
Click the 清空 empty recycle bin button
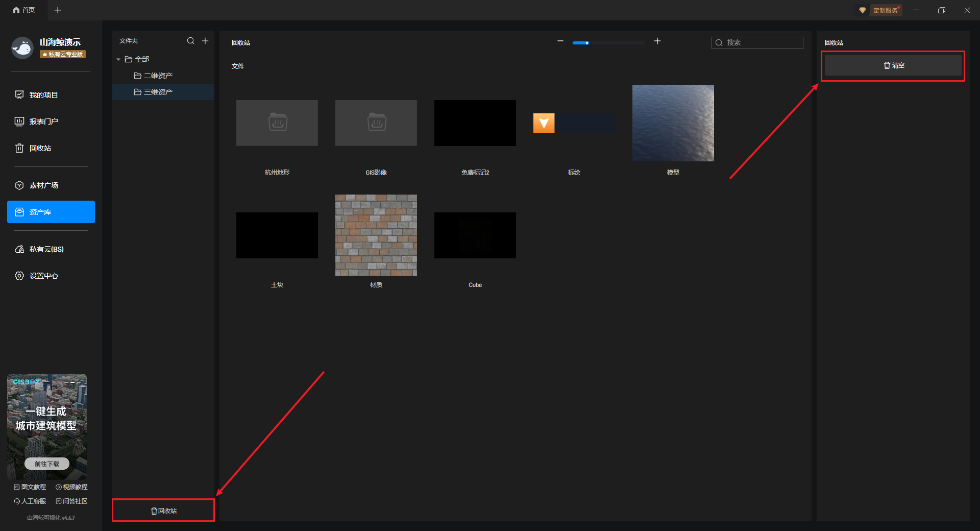coord(893,65)
